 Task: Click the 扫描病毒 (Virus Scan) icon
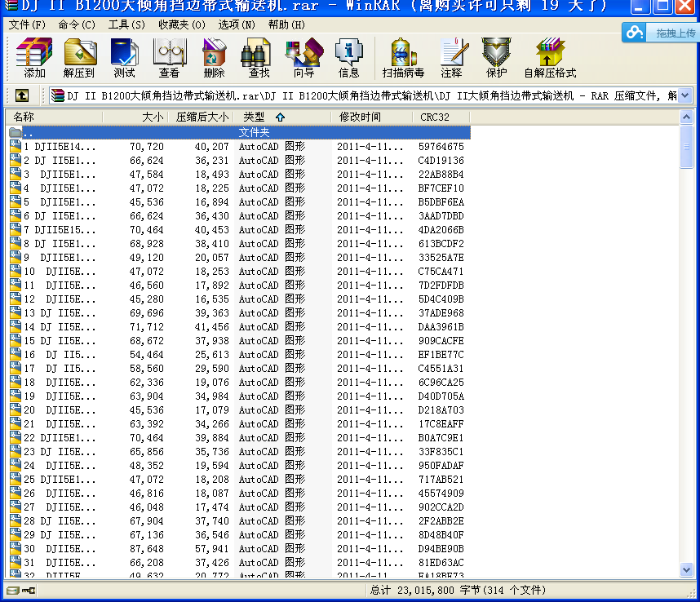tap(403, 58)
